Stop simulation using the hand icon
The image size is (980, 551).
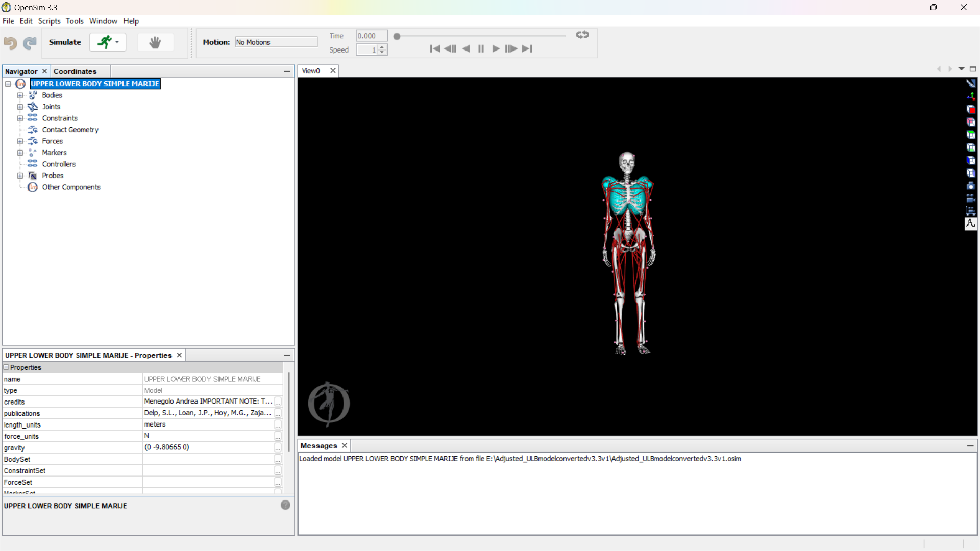[155, 42]
